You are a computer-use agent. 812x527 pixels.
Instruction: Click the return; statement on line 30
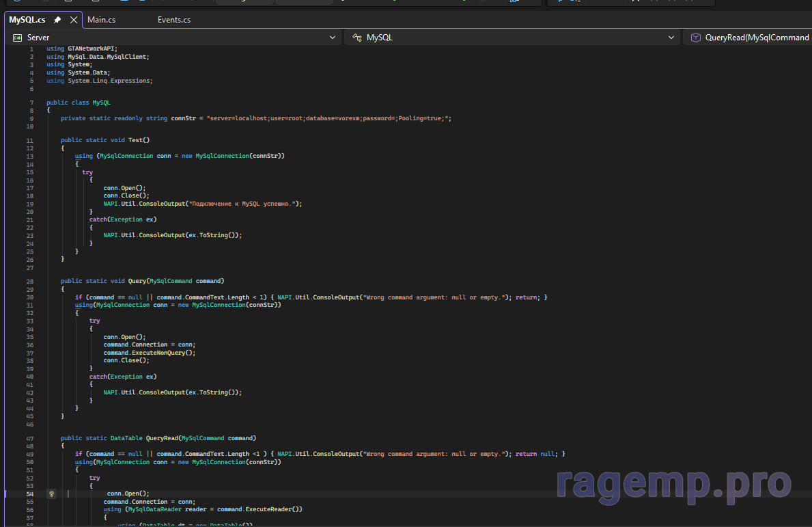[x=528, y=297]
